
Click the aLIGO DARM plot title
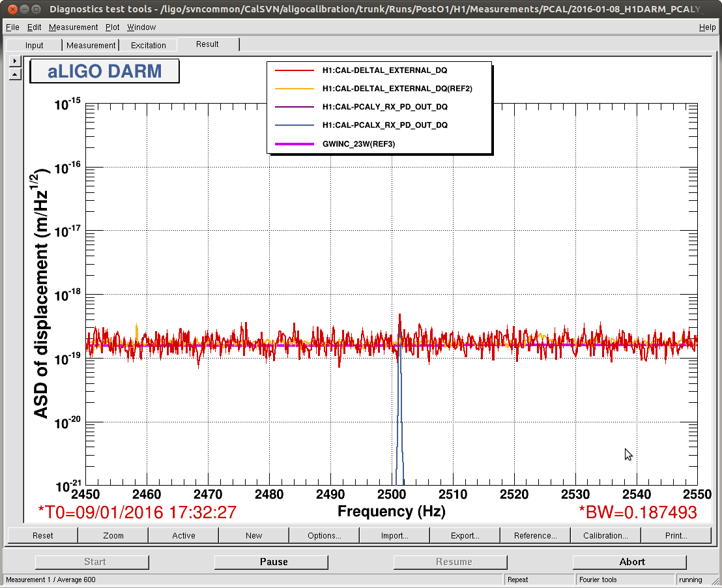point(104,71)
